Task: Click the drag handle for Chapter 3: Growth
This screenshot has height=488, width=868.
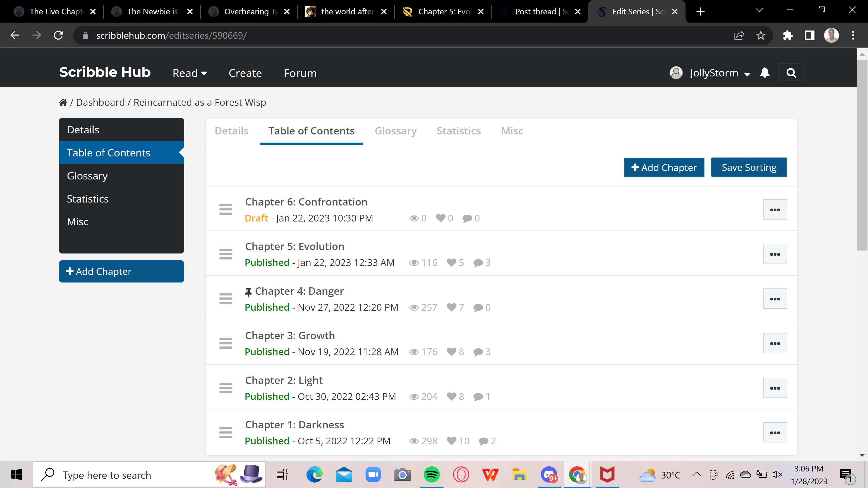Action: tap(225, 343)
